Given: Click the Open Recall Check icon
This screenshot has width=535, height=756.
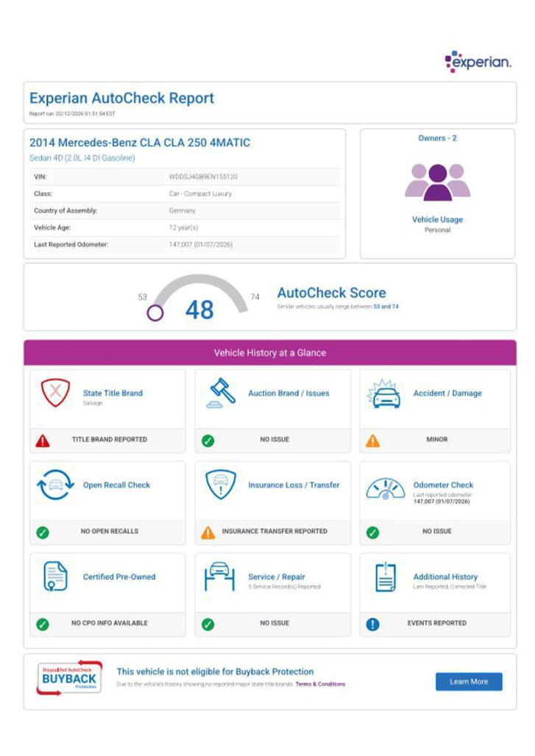Looking at the screenshot, I should (55, 486).
